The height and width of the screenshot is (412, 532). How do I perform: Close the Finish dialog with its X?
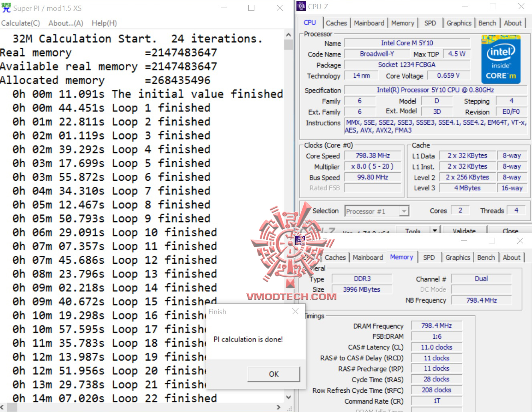coord(296,311)
